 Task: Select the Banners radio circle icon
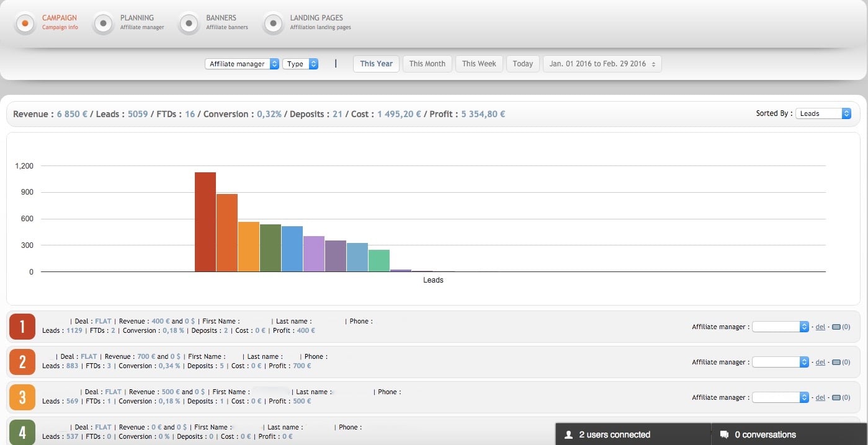click(x=189, y=24)
